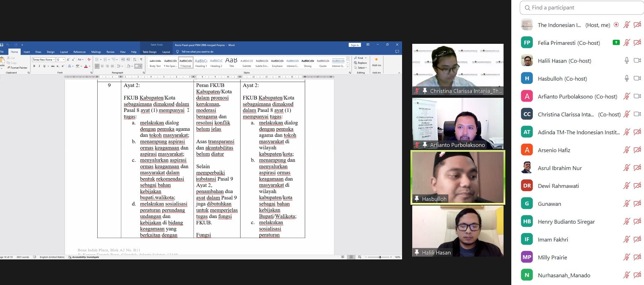Click the Shrink Font icon
644x285 pixels.
coord(73,60)
